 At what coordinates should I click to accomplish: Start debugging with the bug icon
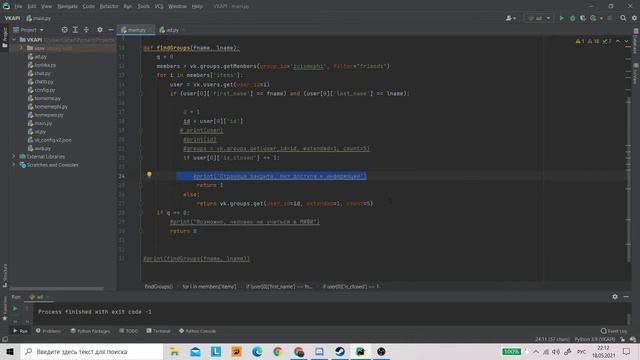[x=572, y=18]
